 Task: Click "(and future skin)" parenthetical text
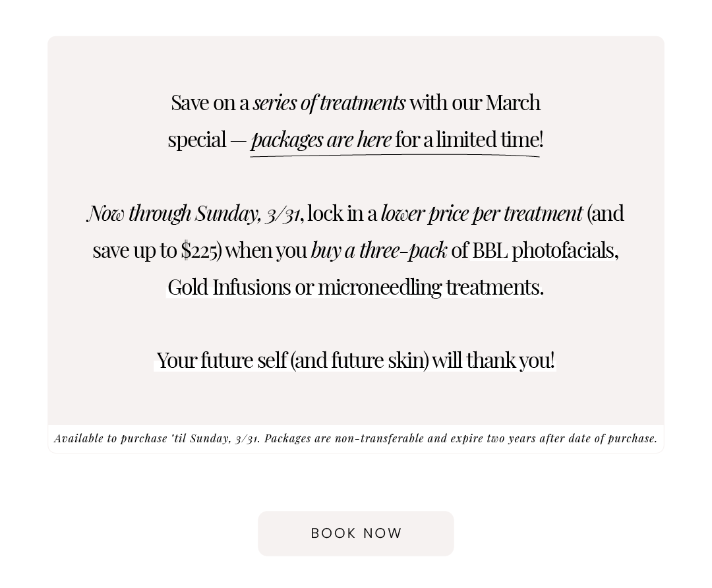359,360
